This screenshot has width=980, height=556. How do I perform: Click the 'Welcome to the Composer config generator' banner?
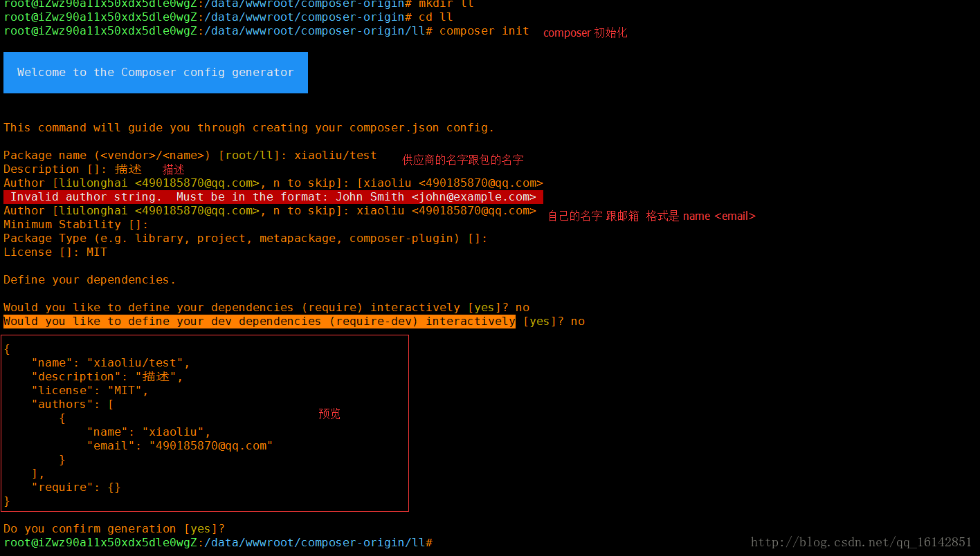click(x=156, y=73)
